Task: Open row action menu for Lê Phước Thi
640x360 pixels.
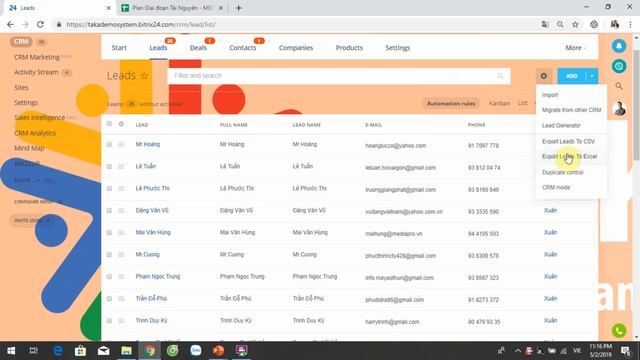Action: (x=121, y=189)
